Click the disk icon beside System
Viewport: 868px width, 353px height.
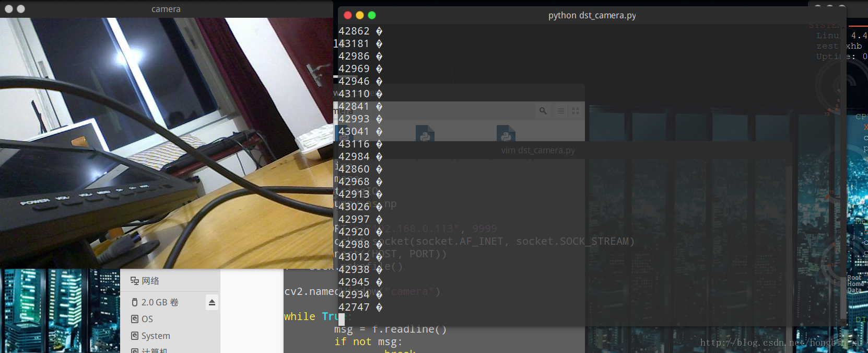tap(135, 336)
